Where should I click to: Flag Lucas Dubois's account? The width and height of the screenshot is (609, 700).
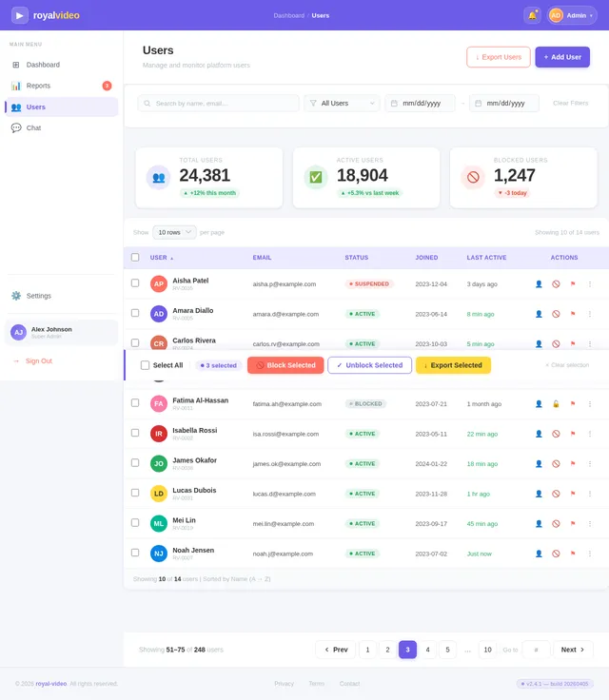click(573, 494)
